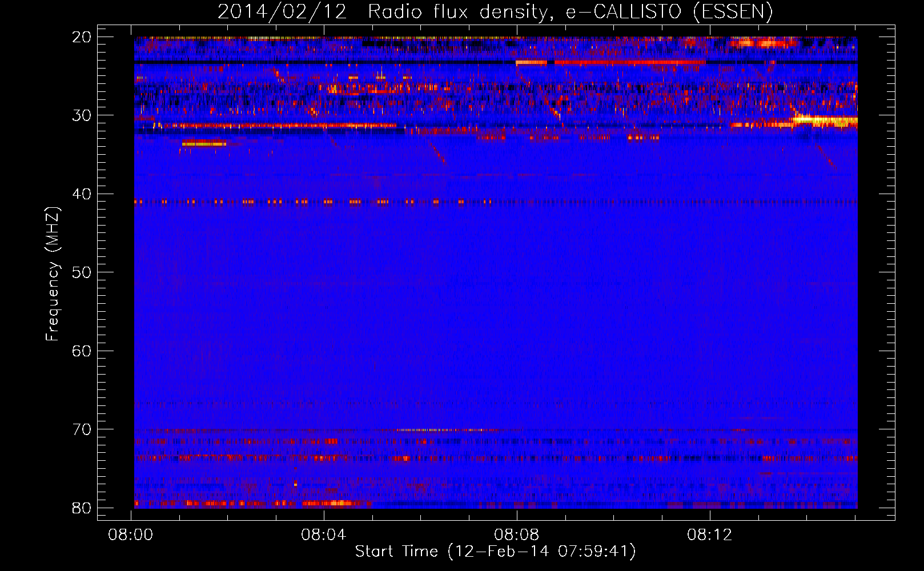Click the 70 frequency axis label
This screenshot has height=571, width=924.
pyautogui.click(x=82, y=429)
